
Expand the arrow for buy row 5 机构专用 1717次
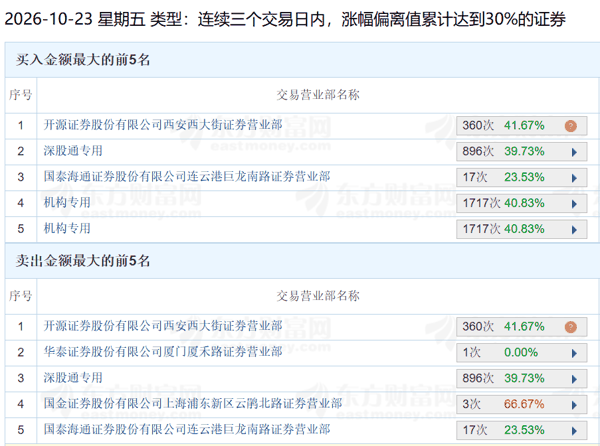coord(574,230)
